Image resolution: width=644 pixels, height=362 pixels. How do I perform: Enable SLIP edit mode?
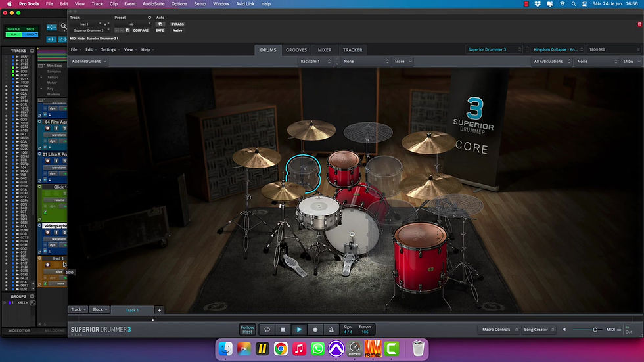pyautogui.click(x=14, y=34)
